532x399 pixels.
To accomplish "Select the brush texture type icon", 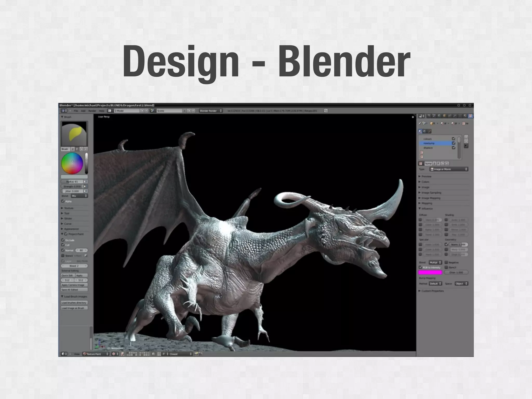I will [429, 131].
